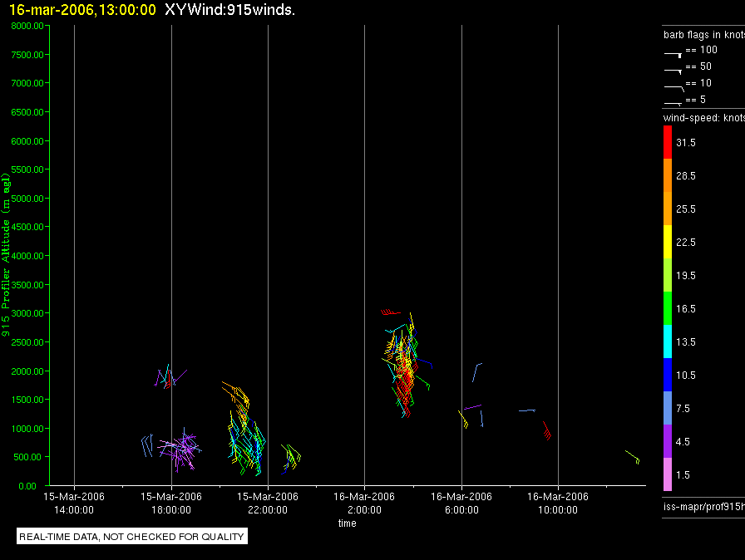Click the 0.00 altitude axis label
The height and width of the screenshot is (560, 745).
(27, 486)
